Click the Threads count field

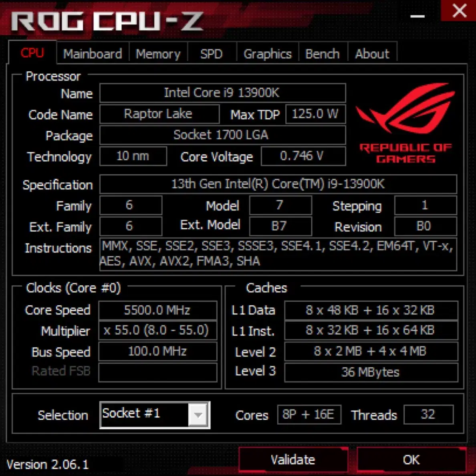tap(428, 414)
